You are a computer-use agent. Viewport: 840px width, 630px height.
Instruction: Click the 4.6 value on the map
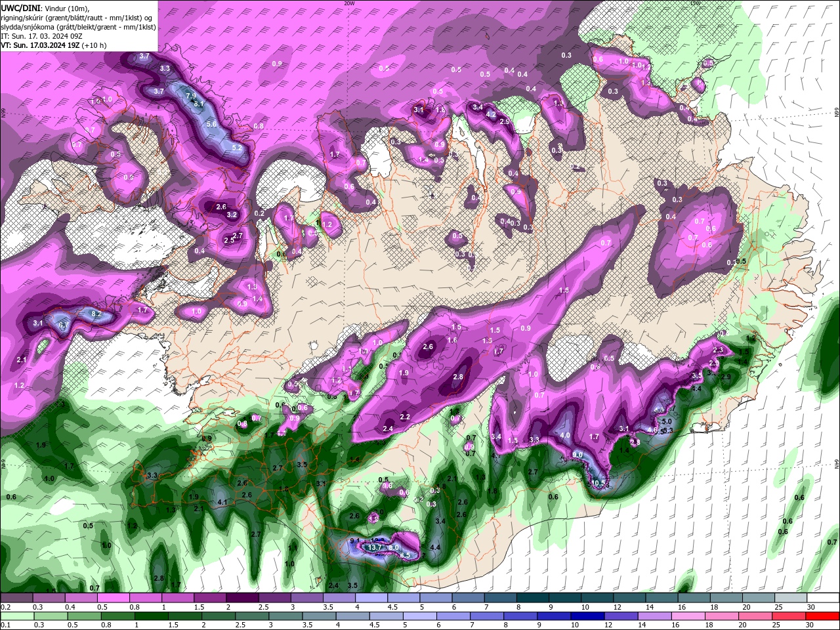tap(652, 430)
